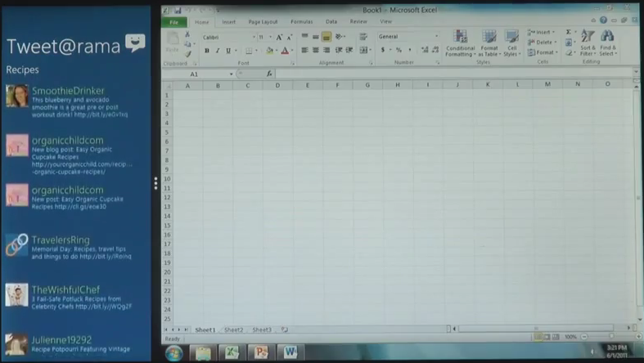Open Windows Explorer from the taskbar
The width and height of the screenshot is (644, 363).
203,352
